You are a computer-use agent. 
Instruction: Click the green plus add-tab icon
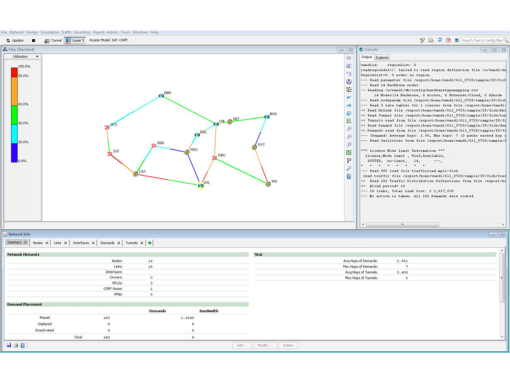click(150, 243)
